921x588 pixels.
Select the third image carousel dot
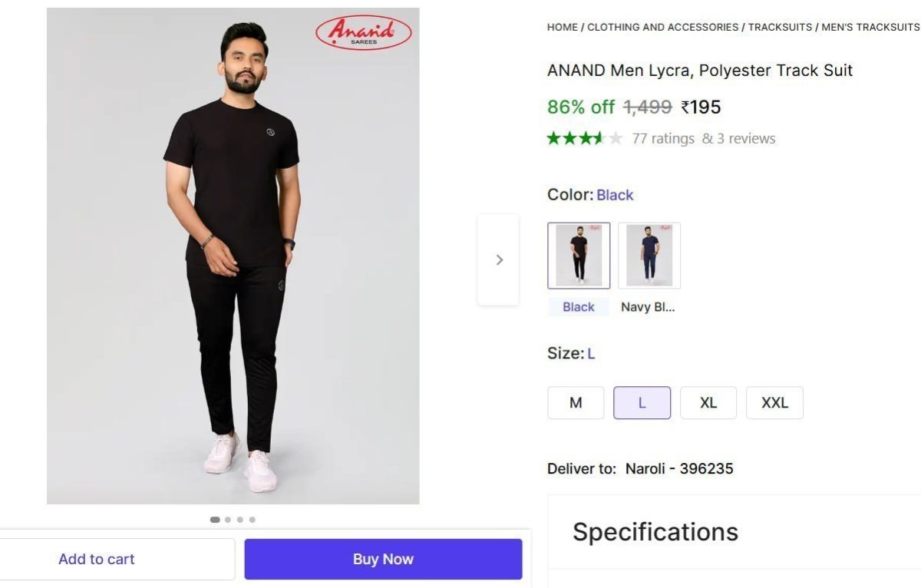coord(240,520)
